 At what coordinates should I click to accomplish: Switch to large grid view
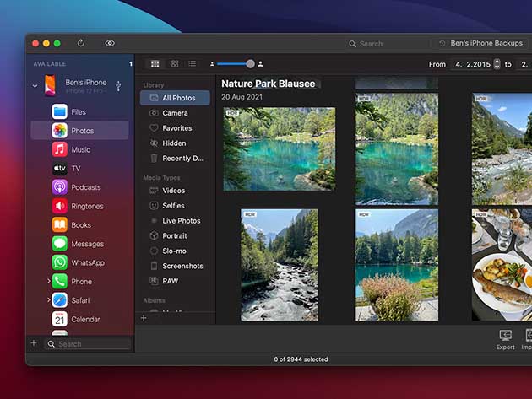point(155,64)
